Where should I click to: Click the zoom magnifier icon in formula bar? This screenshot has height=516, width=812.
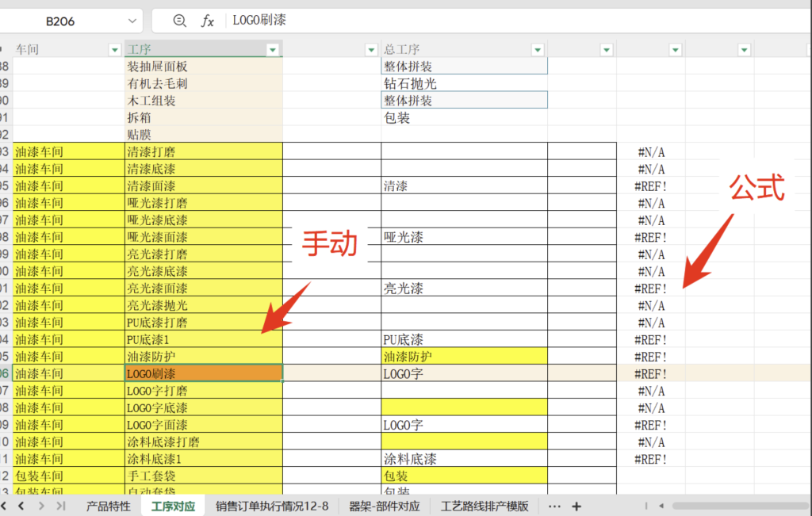point(179,21)
